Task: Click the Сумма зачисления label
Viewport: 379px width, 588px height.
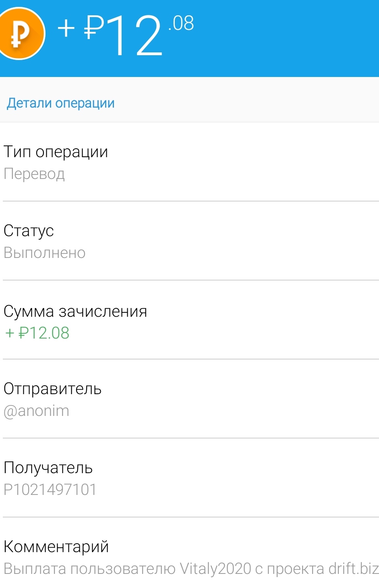Action: pyautogui.click(x=75, y=312)
